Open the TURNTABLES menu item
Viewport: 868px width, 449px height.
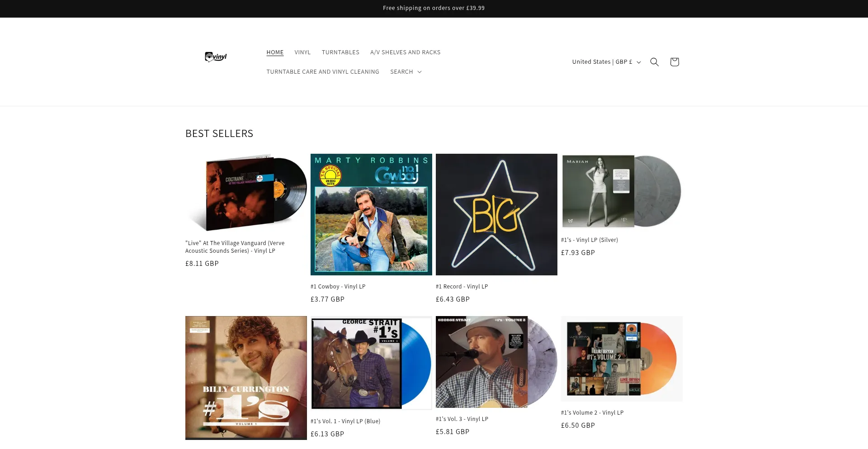(x=340, y=52)
